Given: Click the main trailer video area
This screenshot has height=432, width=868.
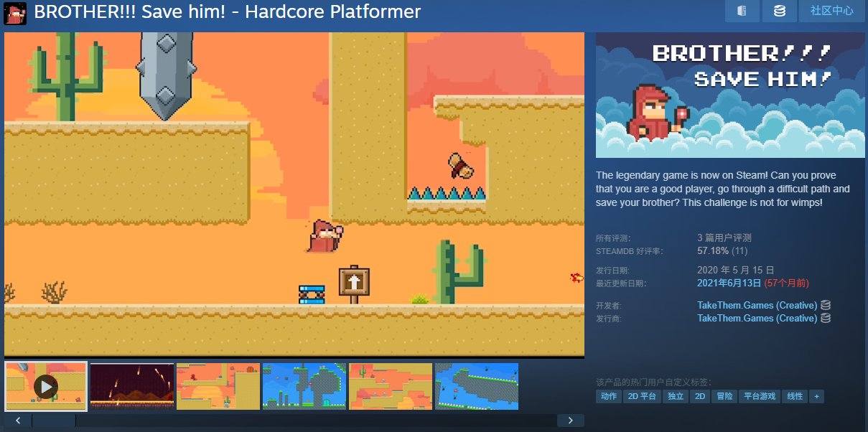Looking at the screenshot, I should 294,194.
